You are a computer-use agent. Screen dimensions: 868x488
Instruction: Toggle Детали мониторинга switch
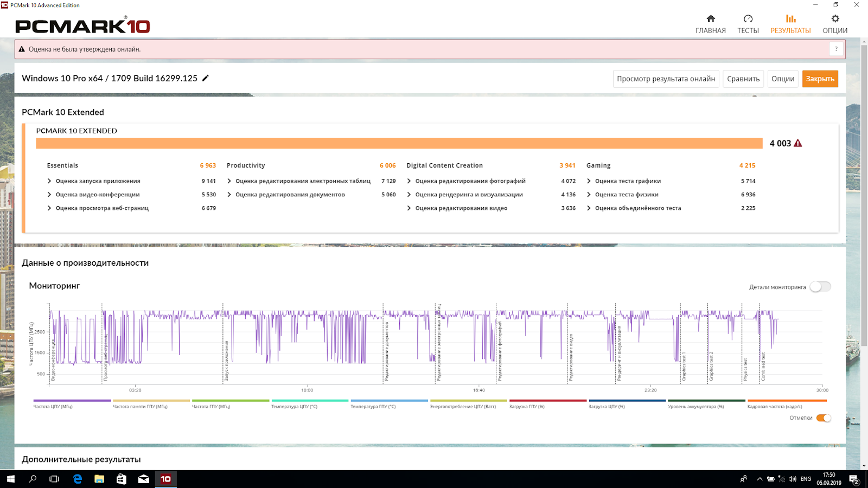[x=820, y=287]
